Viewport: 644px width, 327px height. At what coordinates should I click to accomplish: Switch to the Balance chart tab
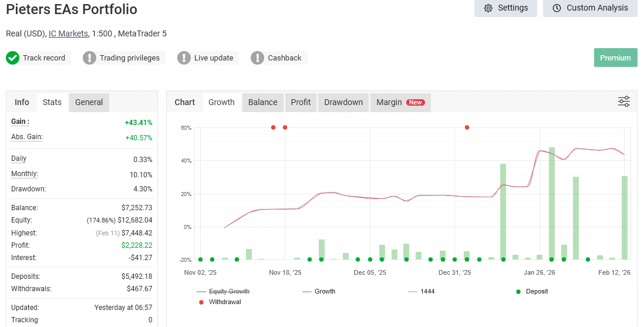(x=262, y=102)
